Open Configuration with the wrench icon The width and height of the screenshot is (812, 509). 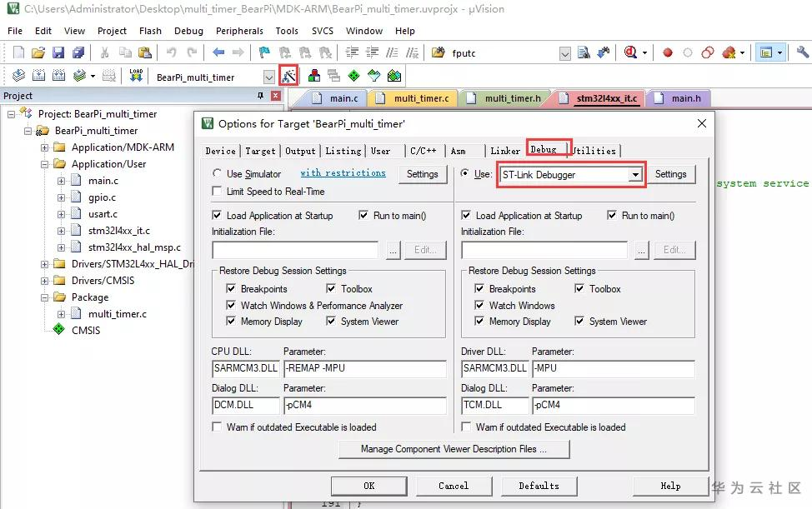tap(803, 52)
